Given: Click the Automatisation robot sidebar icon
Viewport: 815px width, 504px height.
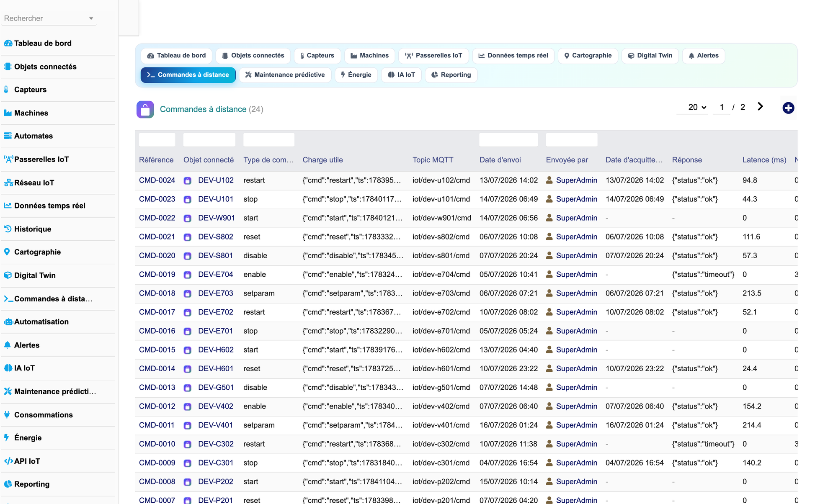Looking at the screenshot, I should click(8, 322).
